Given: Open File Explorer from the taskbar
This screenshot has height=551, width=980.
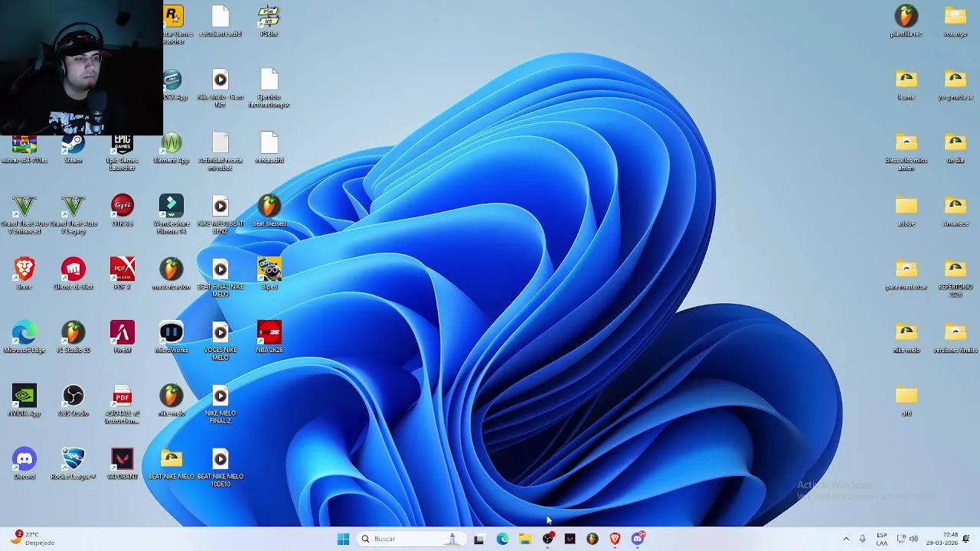Looking at the screenshot, I should coord(524,539).
